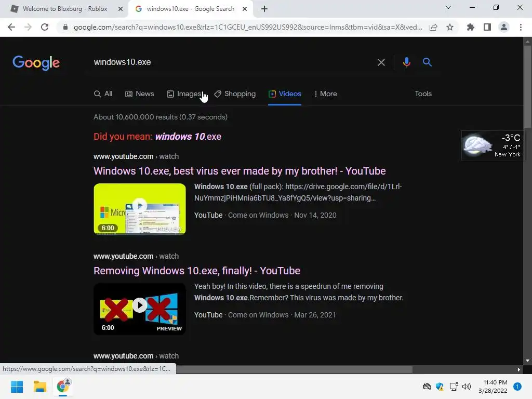This screenshot has height=399, width=532.
Task: Open File Explorer from the taskbar
Action: tap(39, 387)
